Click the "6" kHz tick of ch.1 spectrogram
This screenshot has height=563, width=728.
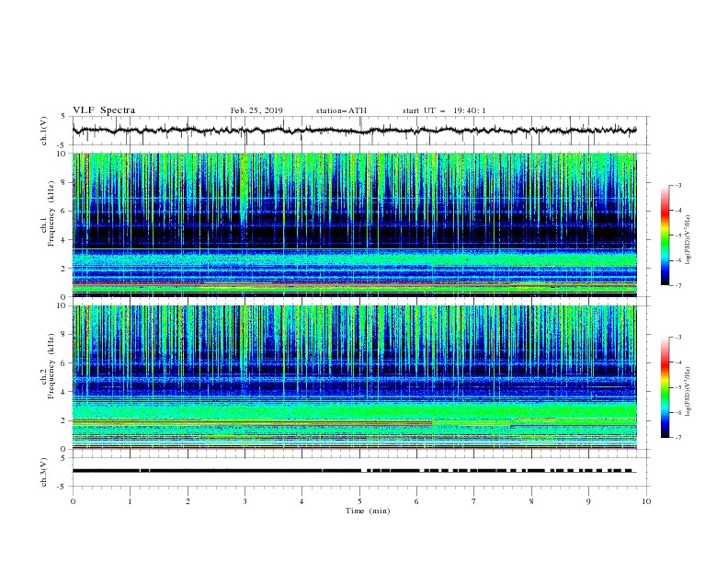(x=63, y=211)
